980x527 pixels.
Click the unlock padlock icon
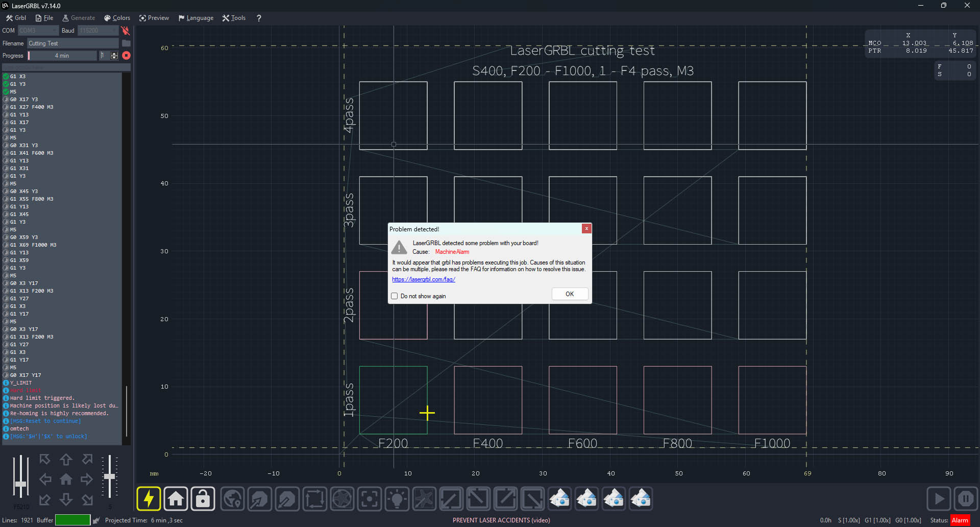pyautogui.click(x=203, y=498)
